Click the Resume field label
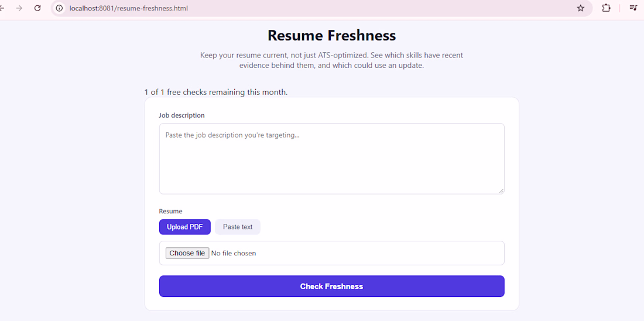644x321 pixels. tap(170, 211)
